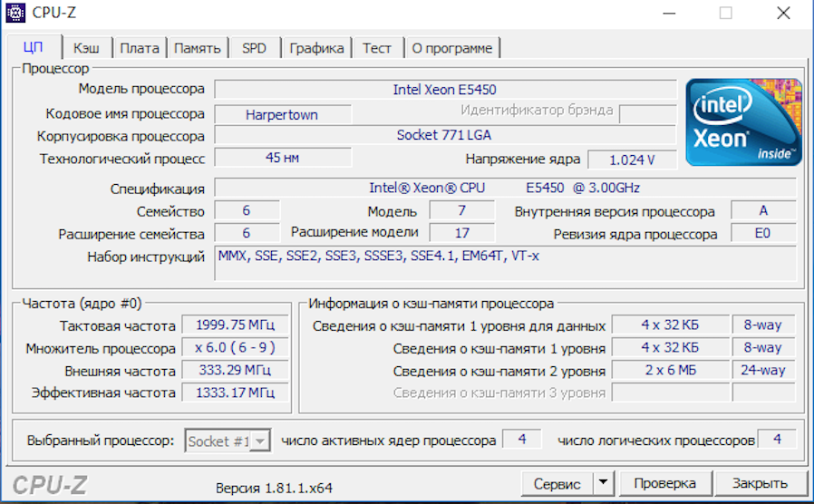Switch to the Тест tab
Viewport: 814px width, 504px height.
(376, 48)
